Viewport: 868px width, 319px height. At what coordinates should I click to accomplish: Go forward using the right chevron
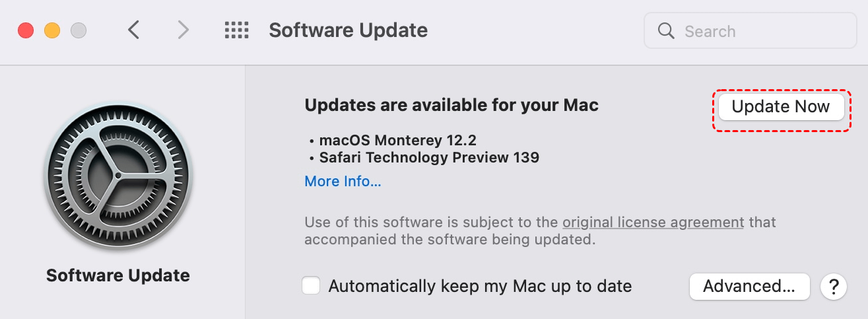click(183, 30)
